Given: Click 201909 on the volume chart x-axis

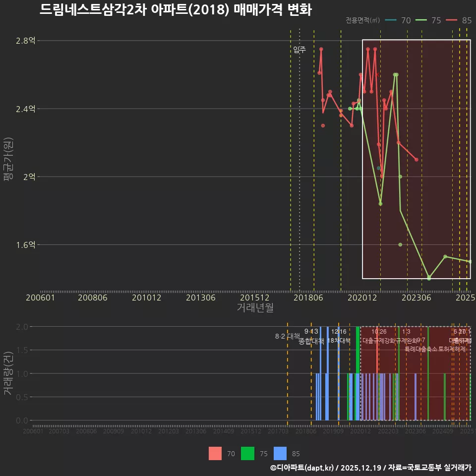Looking at the screenshot, I should (x=333, y=431).
